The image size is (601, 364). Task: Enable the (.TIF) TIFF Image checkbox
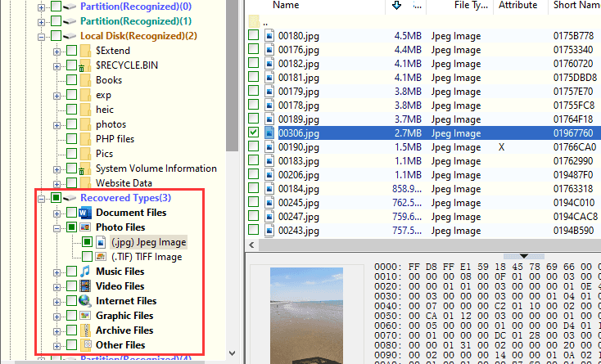point(87,257)
